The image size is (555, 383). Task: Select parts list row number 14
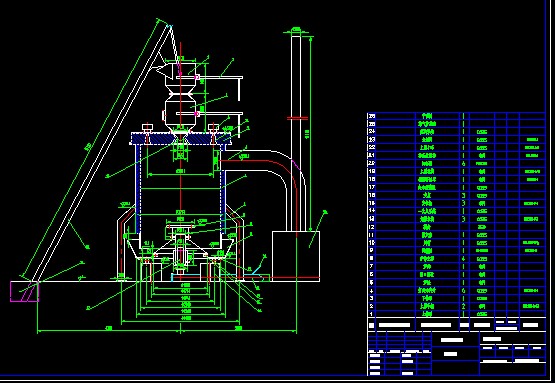(x=456, y=211)
